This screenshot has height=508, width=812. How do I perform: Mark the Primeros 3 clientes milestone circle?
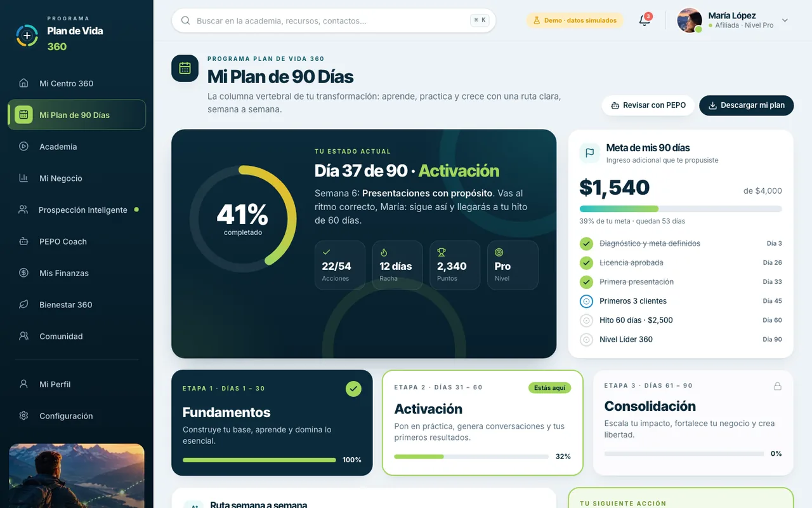point(586,301)
